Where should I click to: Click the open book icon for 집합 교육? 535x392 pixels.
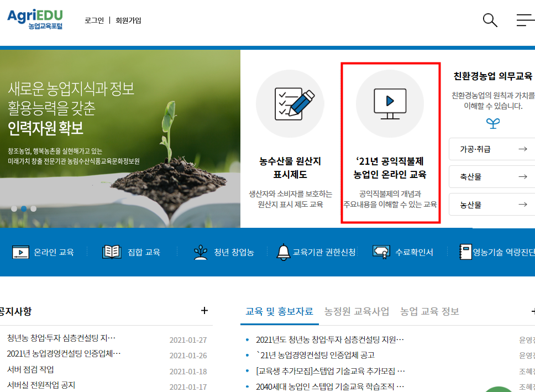[112, 252]
